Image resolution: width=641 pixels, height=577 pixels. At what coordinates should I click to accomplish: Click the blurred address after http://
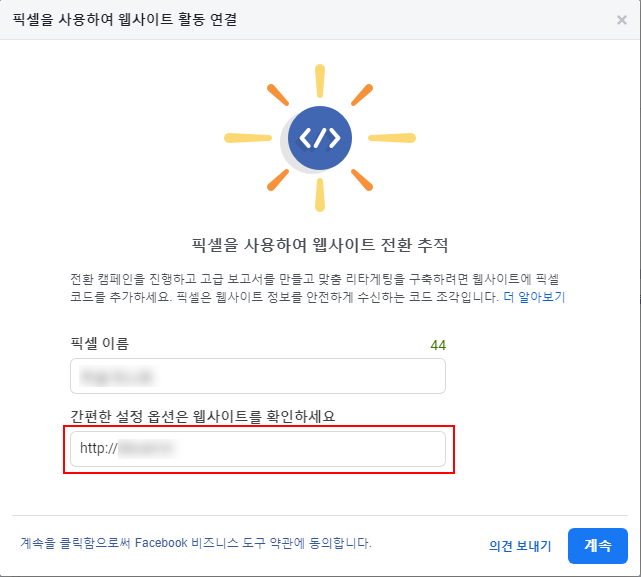click(x=146, y=449)
